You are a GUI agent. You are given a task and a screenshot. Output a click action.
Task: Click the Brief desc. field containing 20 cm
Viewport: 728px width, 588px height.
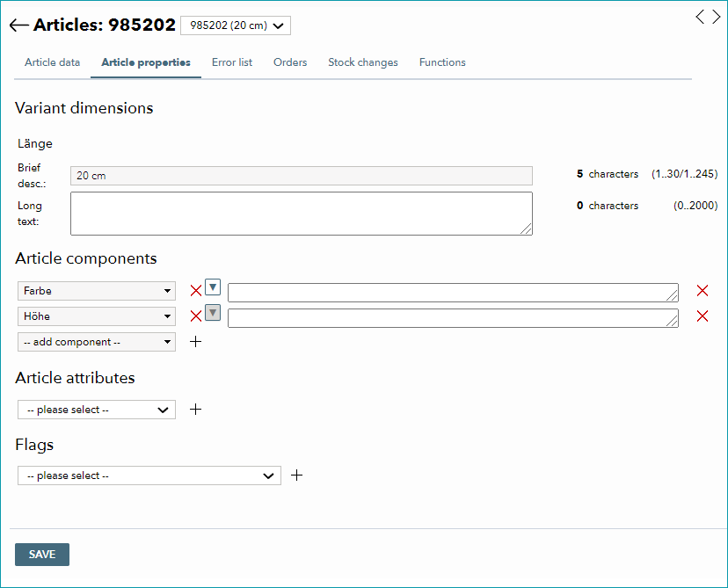[x=302, y=176]
